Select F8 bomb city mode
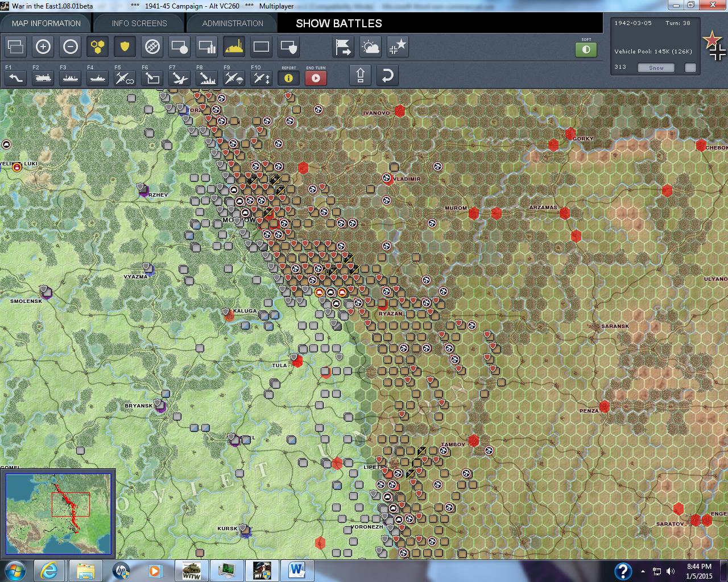The width and height of the screenshot is (728, 582). point(206,77)
